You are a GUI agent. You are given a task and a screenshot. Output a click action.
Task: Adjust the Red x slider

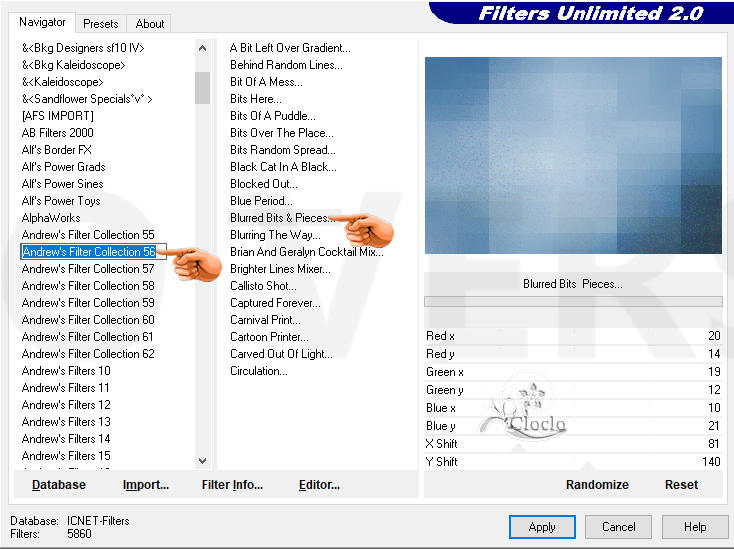(573, 336)
